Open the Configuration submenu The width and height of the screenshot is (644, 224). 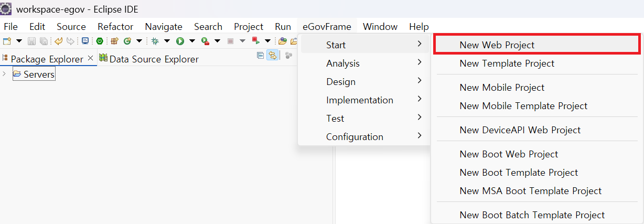pyautogui.click(x=355, y=137)
